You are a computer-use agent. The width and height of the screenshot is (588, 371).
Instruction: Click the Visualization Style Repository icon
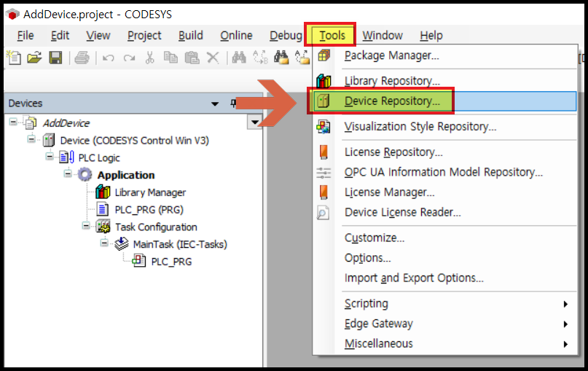(324, 126)
